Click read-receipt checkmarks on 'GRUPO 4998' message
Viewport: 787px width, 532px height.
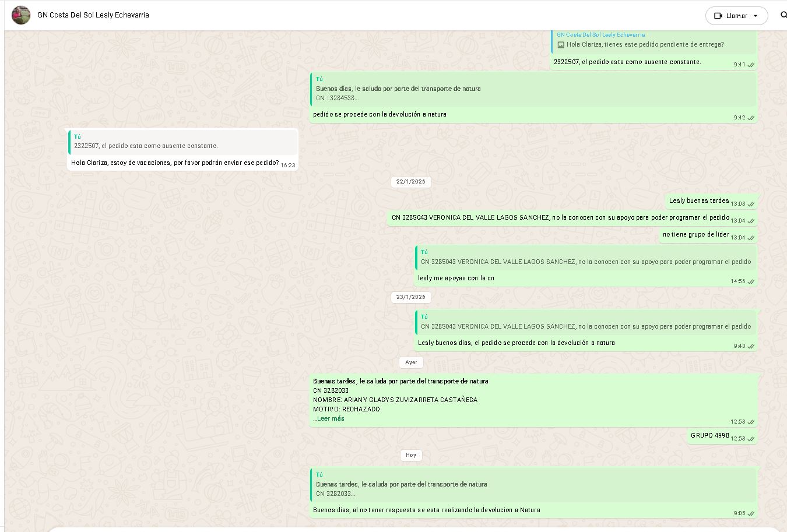pyautogui.click(x=751, y=439)
